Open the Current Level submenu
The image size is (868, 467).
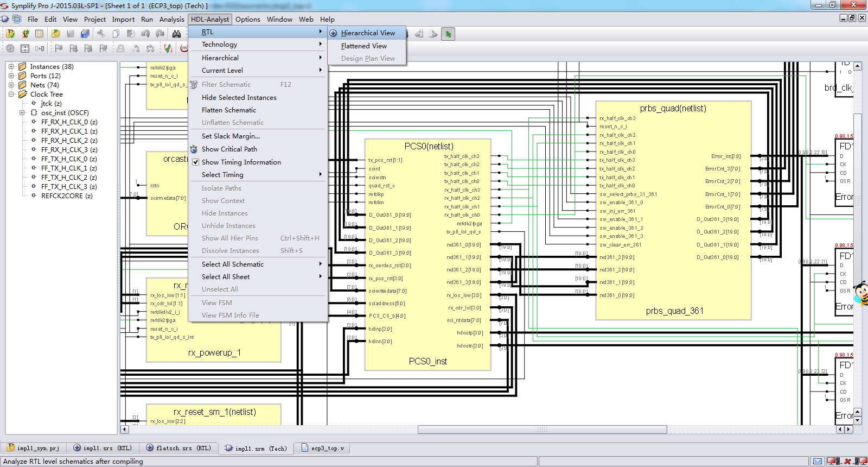tap(257, 71)
